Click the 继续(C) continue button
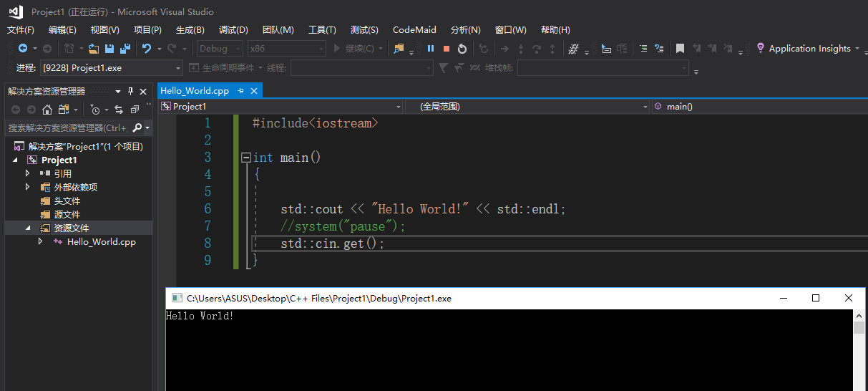Screen dimensions: 868x391 tap(353, 48)
